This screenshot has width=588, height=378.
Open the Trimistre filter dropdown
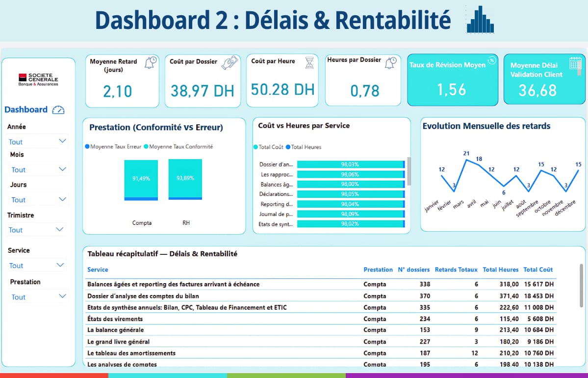[37, 230]
